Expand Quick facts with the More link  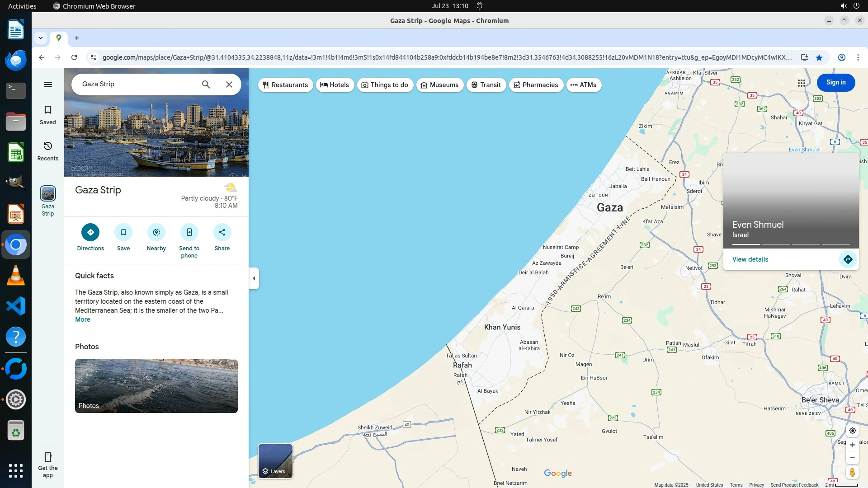click(x=82, y=319)
